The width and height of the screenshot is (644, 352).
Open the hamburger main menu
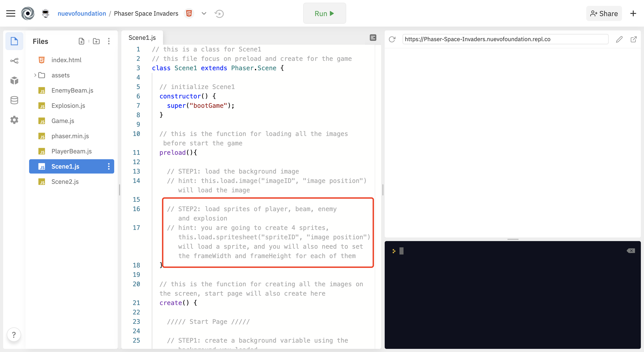point(11,13)
